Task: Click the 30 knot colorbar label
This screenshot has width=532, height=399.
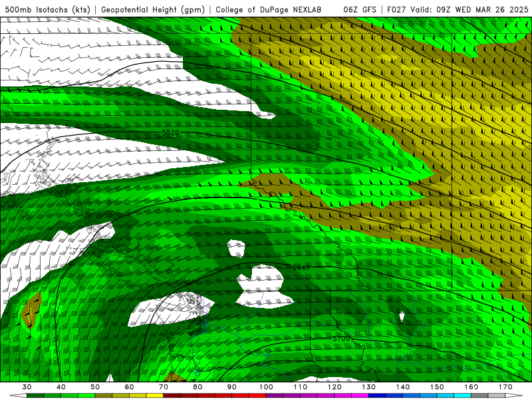Action: coord(27,387)
